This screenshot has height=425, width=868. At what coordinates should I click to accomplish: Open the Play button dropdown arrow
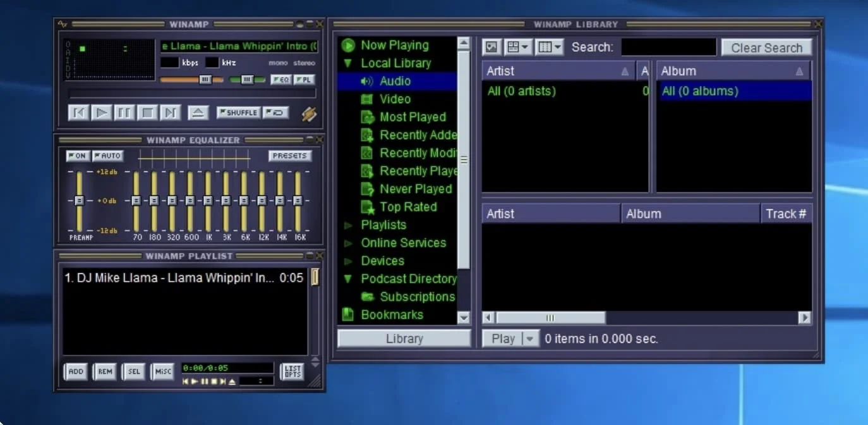point(530,339)
